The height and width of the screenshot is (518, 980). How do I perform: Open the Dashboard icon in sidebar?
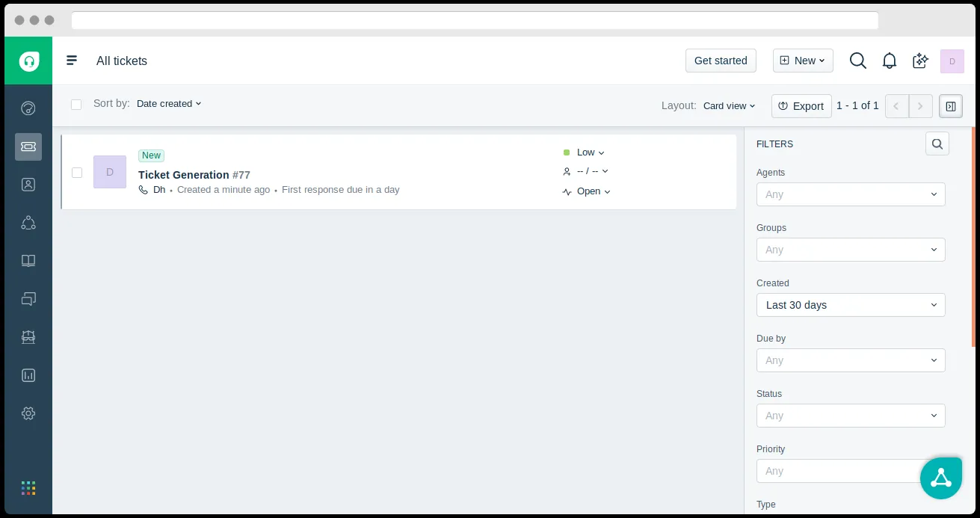click(28, 108)
